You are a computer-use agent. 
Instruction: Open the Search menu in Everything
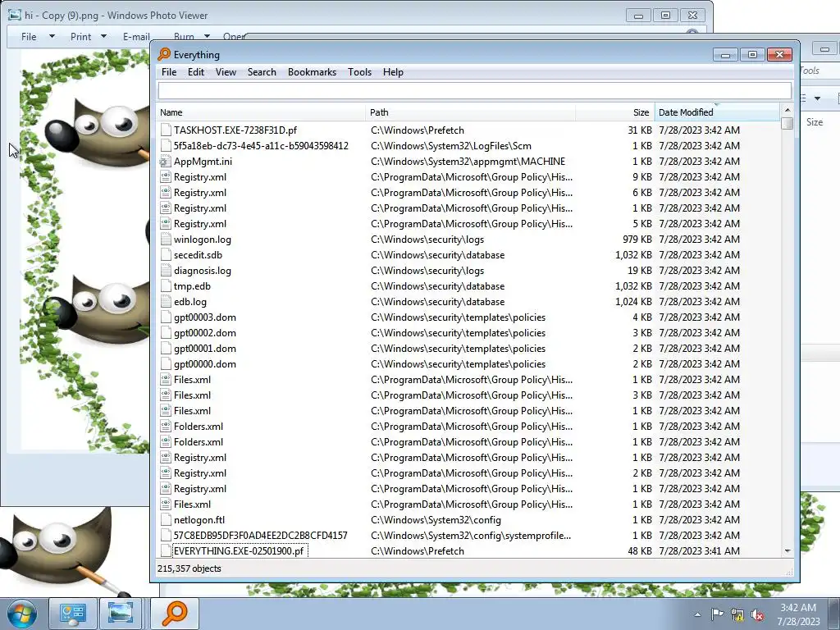(x=262, y=72)
